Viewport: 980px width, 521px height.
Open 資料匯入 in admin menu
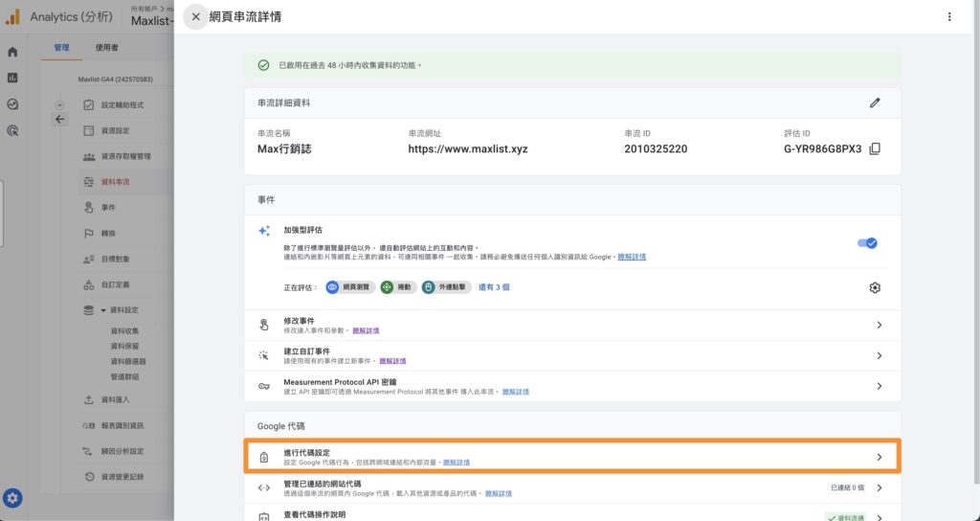tap(116, 399)
